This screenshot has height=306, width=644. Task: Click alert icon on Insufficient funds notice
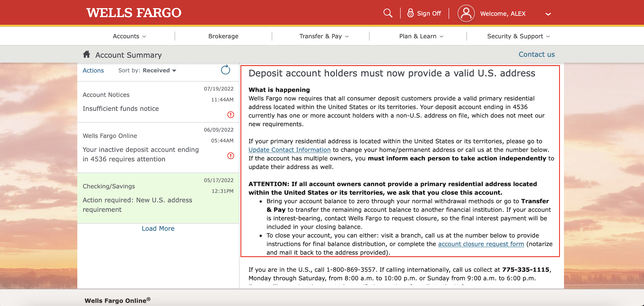231,115
